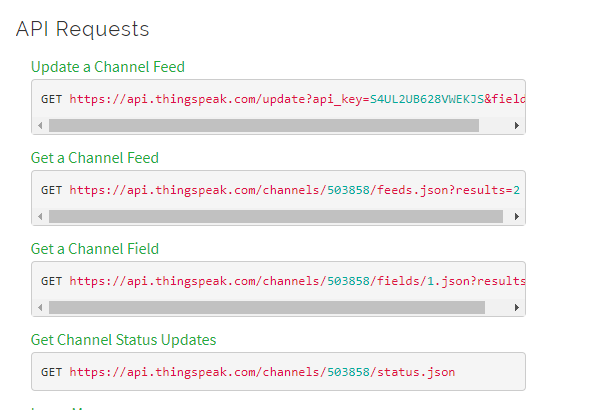Click horizontal scrollbar thumb under fields URL
Image resolution: width=593 pixels, height=410 pixels.
pyautogui.click(x=267, y=308)
